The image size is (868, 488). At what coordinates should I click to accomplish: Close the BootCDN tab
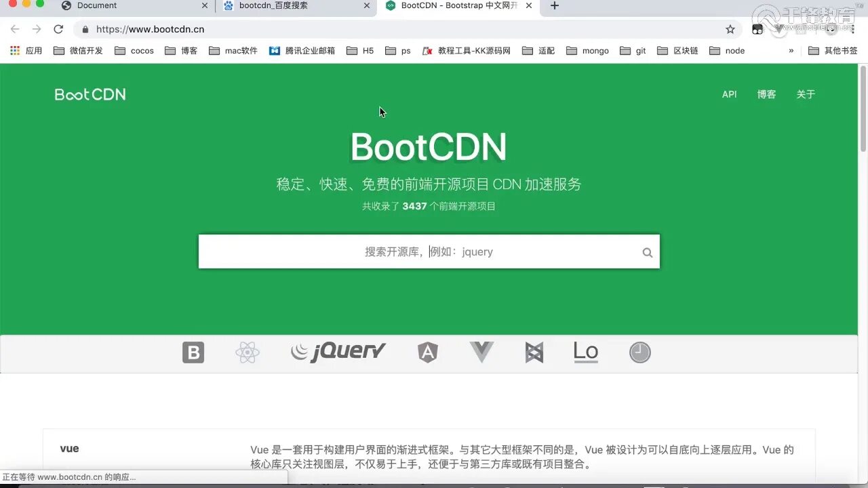(x=529, y=5)
